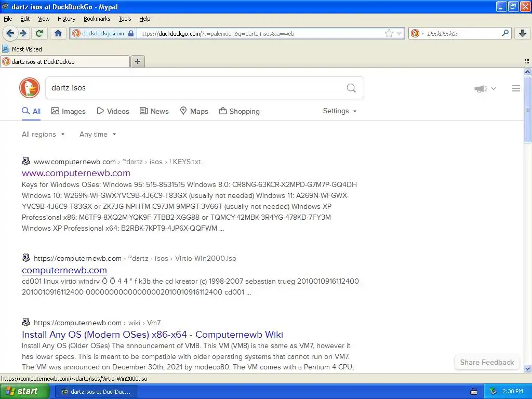Viewport: 532px width, 399px height.
Task: Switch to the Videos results tab
Action: tap(113, 111)
